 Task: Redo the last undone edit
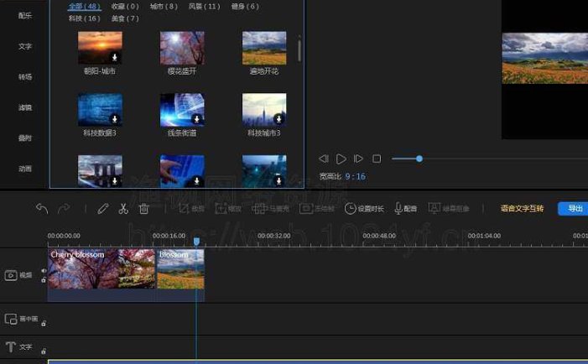(64, 209)
